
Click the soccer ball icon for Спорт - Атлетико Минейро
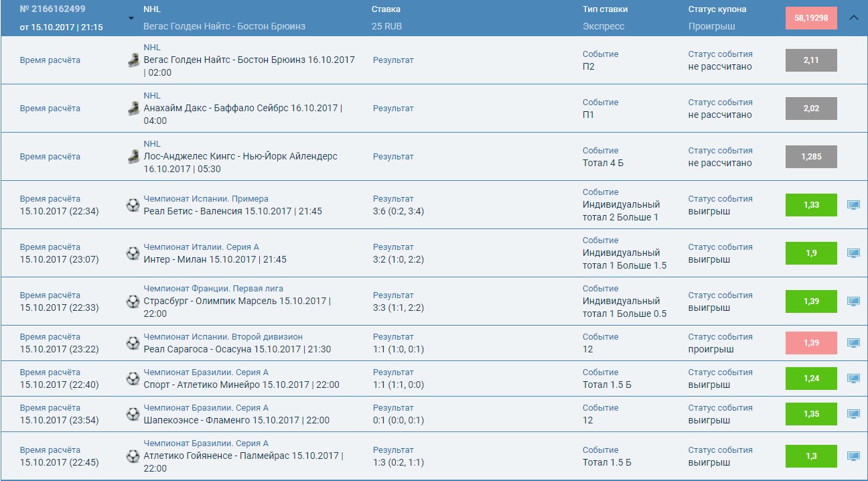pos(134,379)
